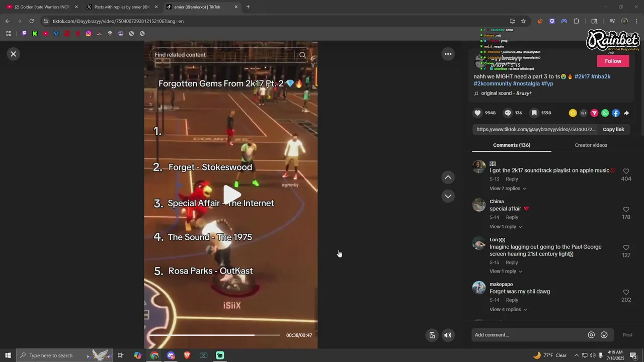Repost video with yellow repost icon

pos(573,113)
